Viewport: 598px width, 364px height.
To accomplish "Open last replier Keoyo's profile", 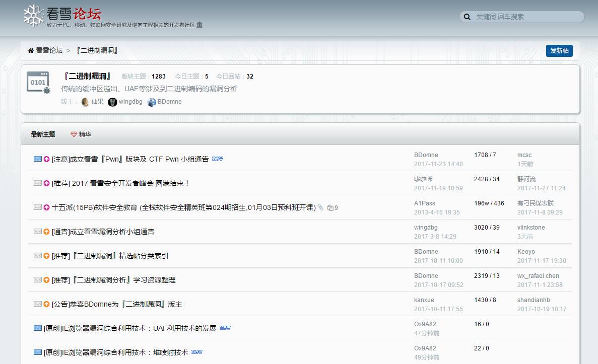I will point(526,252).
